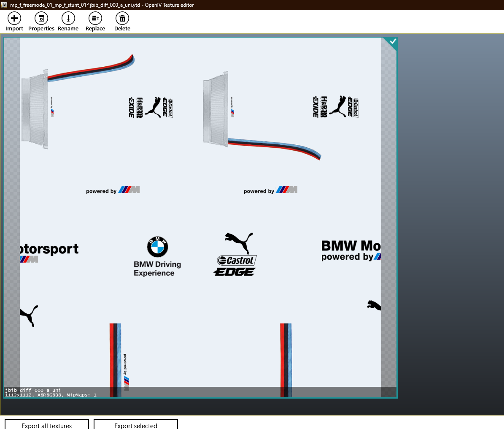The width and height of the screenshot is (504, 429).
Task: Click the Export selected button
Action: [136, 425]
